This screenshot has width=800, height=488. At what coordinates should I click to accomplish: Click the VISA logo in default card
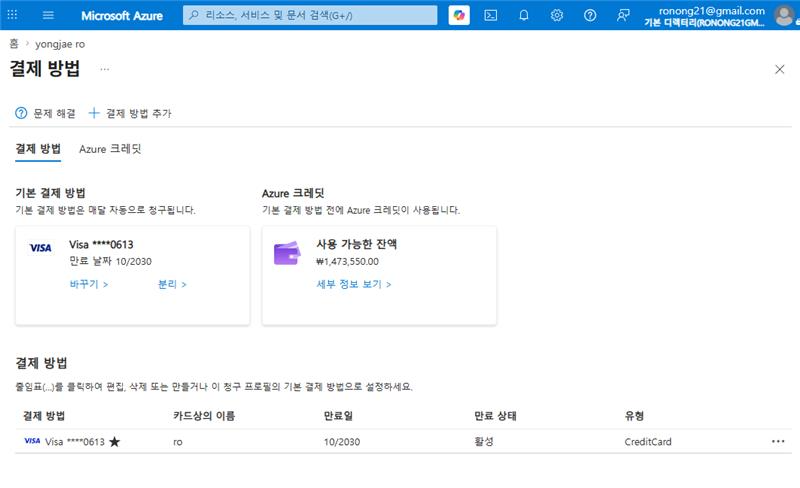pos(40,248)
